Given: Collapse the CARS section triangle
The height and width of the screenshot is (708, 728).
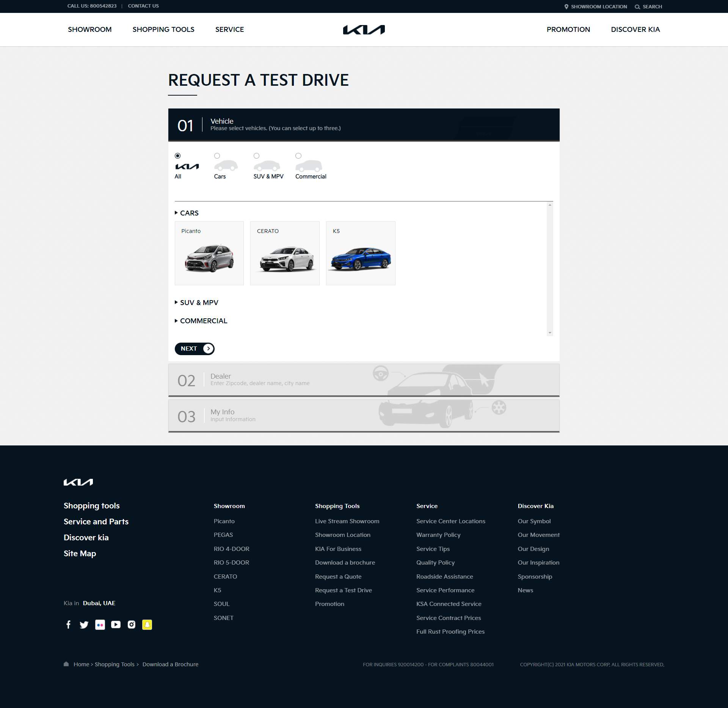Looking at the screenshot, I should (x=176, y=213).
